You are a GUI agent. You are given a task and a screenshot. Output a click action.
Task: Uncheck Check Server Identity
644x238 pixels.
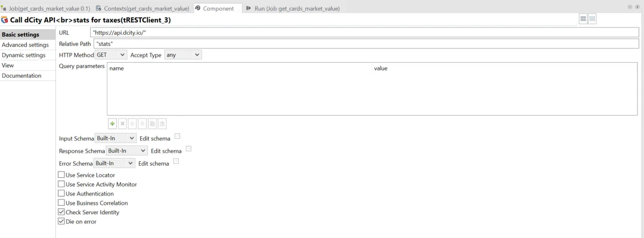[x=61, y=212]
